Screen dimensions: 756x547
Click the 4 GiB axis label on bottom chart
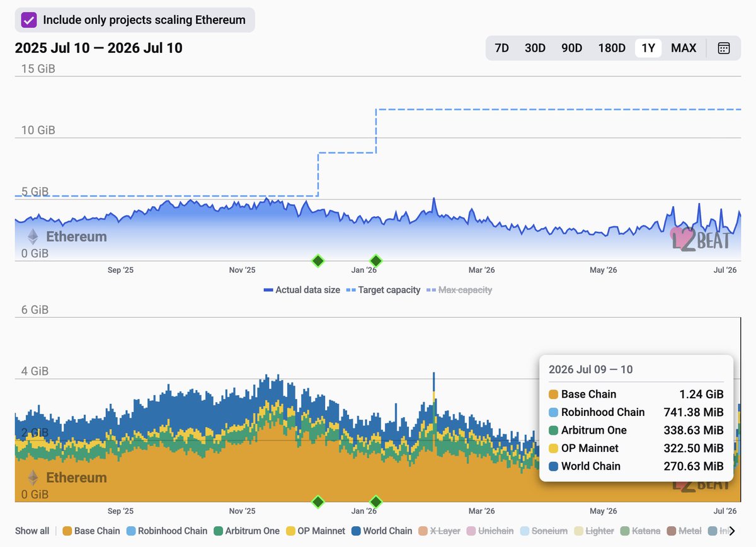[35, 371]
